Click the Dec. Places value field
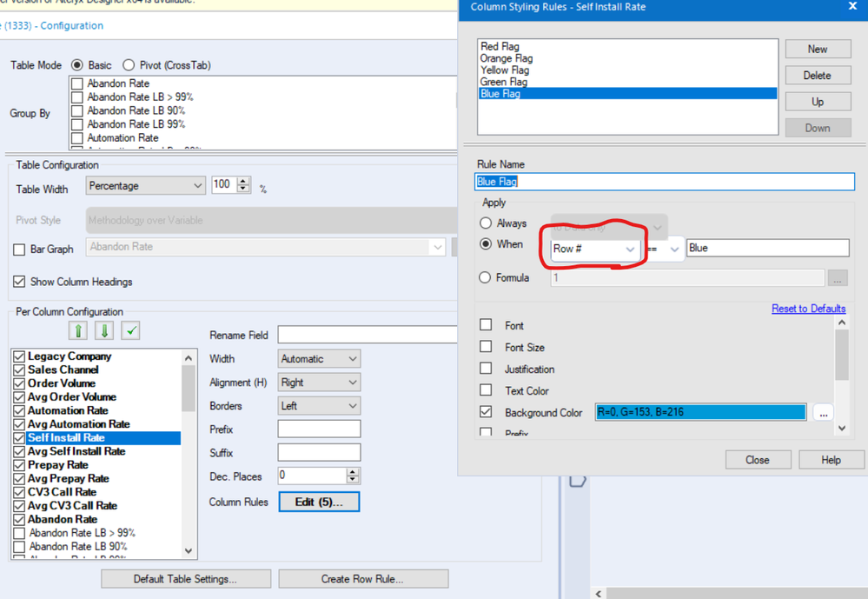This screenshot has height=599, width=868. (x=312, y=476)
